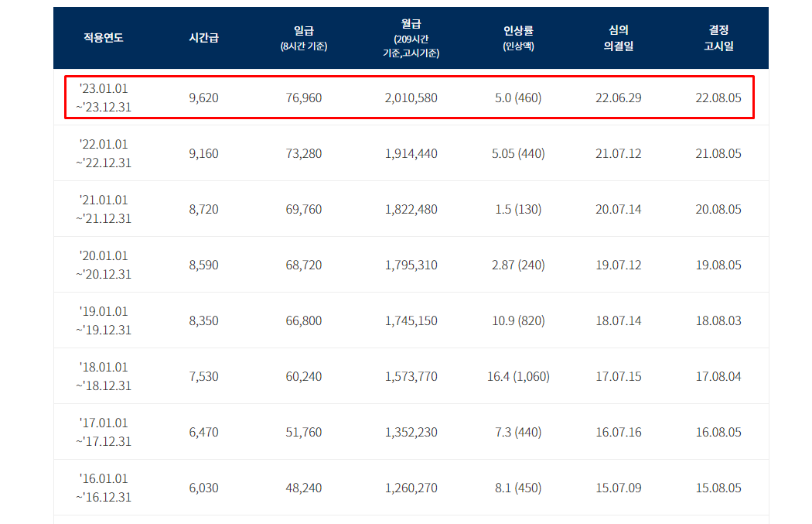Select daily wage 66,800
812x524 pixels.
pos(304,321)
